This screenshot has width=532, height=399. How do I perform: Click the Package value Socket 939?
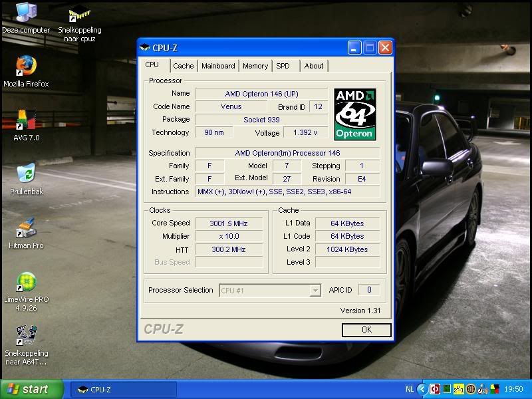click(261, 120)
